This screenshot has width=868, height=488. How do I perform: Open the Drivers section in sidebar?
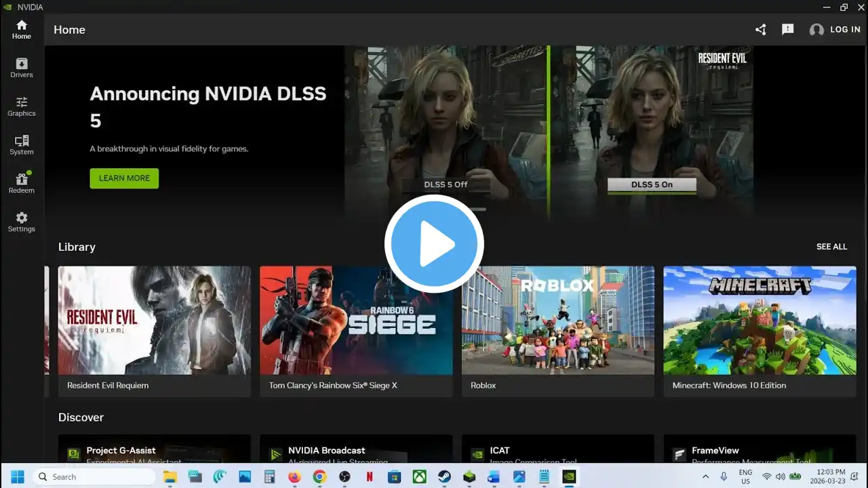pos(22,68)
